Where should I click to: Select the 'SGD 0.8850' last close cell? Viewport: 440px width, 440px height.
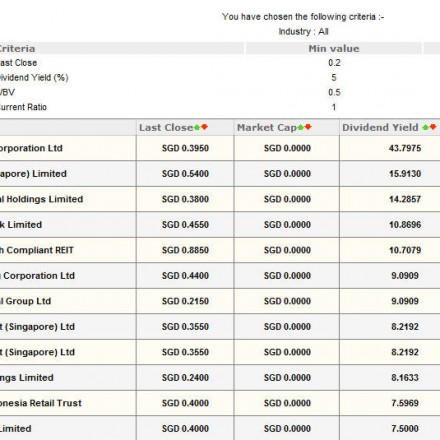click(x=185, y=250)
